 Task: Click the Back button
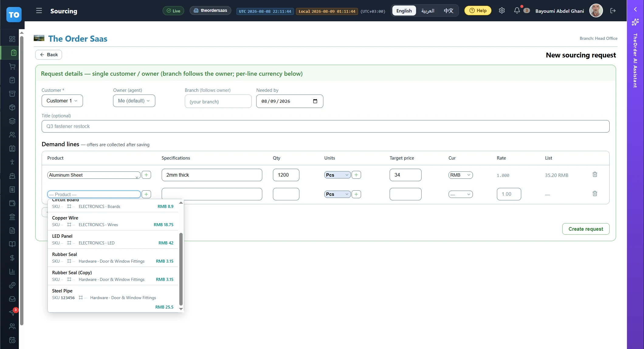49,55
